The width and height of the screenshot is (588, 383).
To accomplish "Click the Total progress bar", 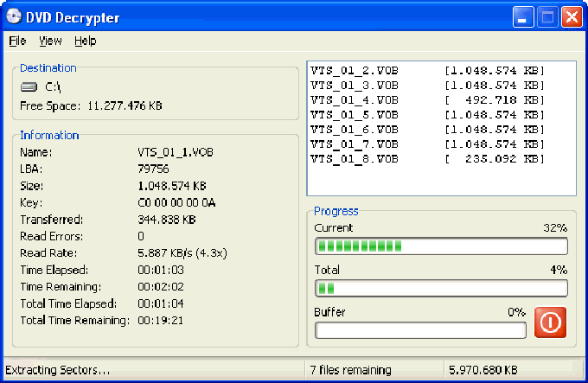I will pyautogui.click(x=441, y=288).
